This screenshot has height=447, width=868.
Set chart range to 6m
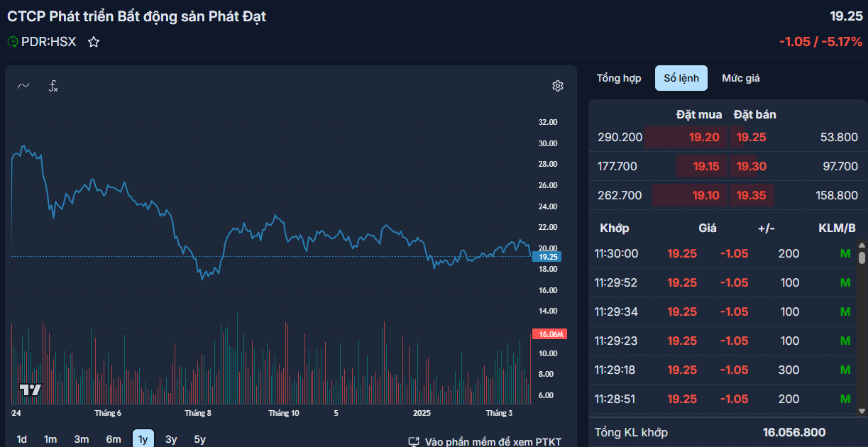tap(114, 439)
